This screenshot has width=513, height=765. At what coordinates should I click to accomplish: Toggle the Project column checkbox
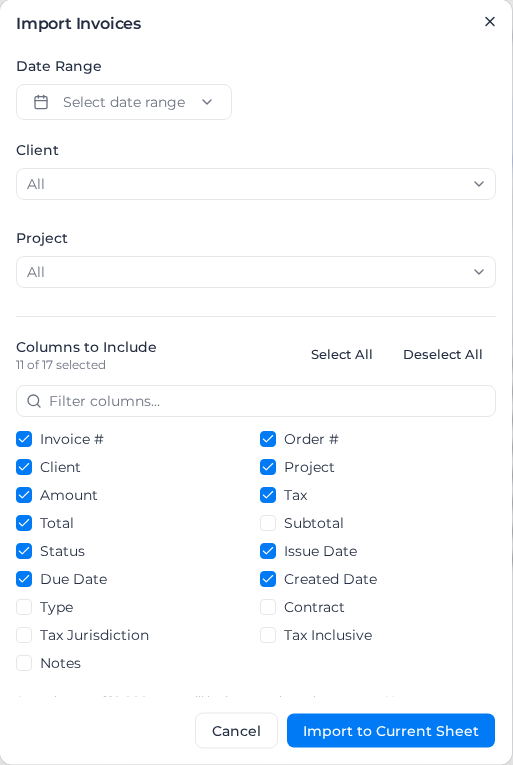click(x=268, y=467)
